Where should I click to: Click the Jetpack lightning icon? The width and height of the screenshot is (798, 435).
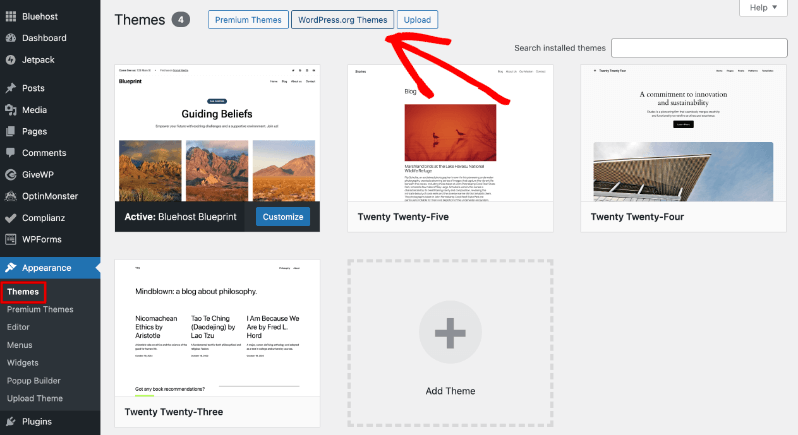click(x=11, y=60)
